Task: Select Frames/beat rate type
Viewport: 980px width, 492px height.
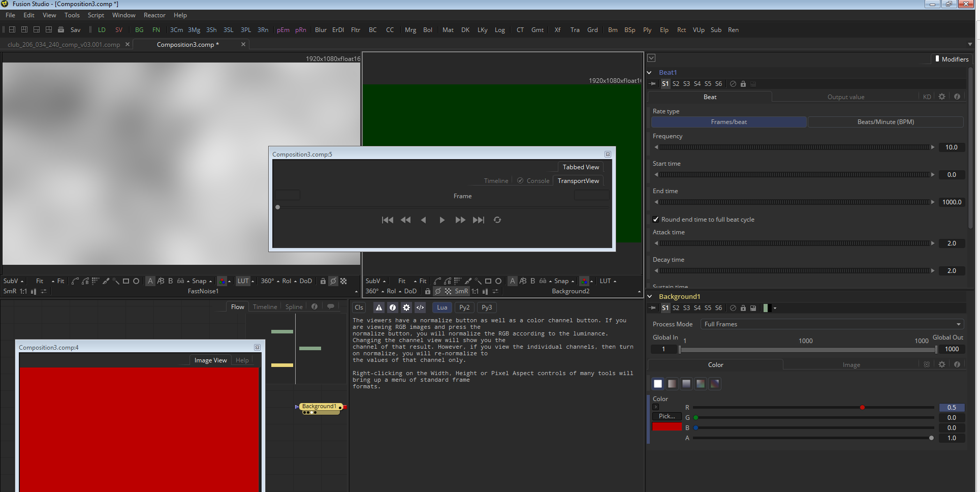Action: 729,122
